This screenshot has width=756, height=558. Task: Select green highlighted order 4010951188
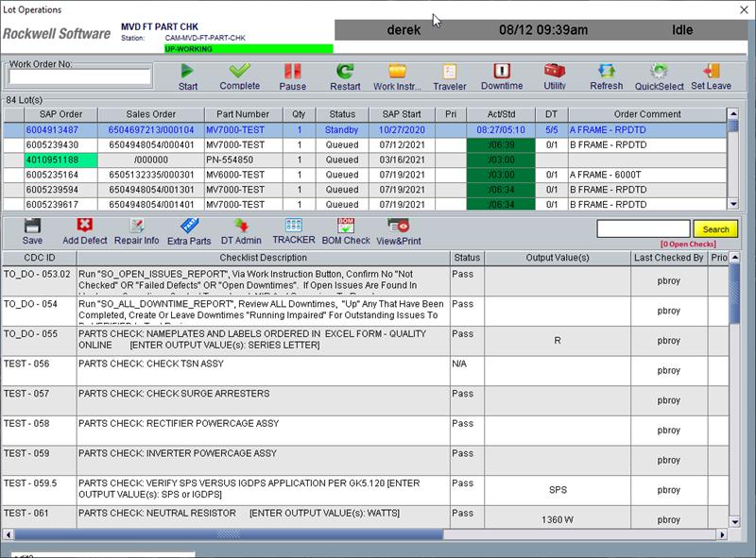pyautogui.click(x=60, y=160)
